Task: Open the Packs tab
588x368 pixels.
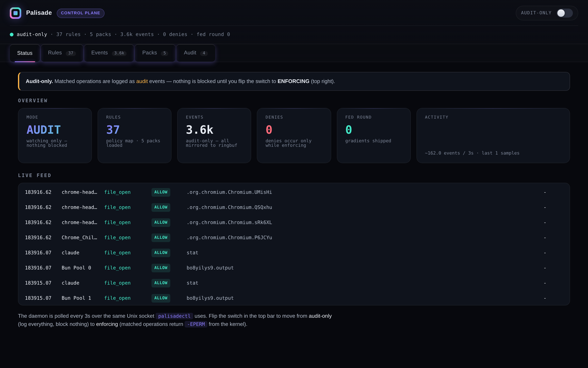Action: point(155,53)
